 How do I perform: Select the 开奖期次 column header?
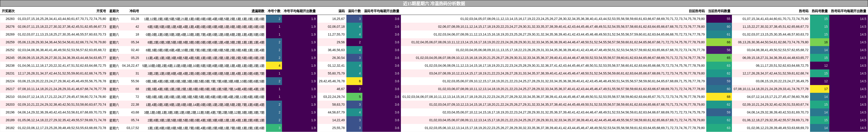8,11
